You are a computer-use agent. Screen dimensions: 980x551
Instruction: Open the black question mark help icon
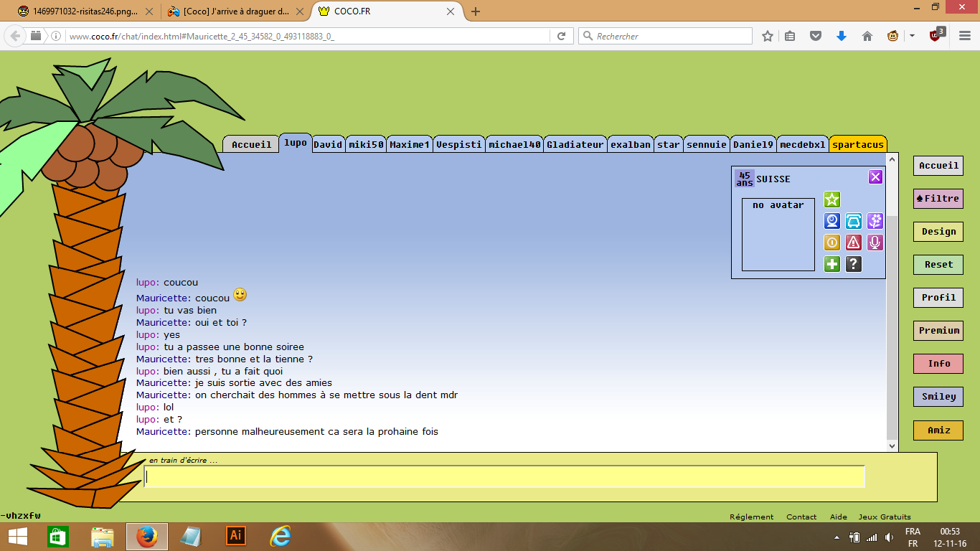(853, 264)
